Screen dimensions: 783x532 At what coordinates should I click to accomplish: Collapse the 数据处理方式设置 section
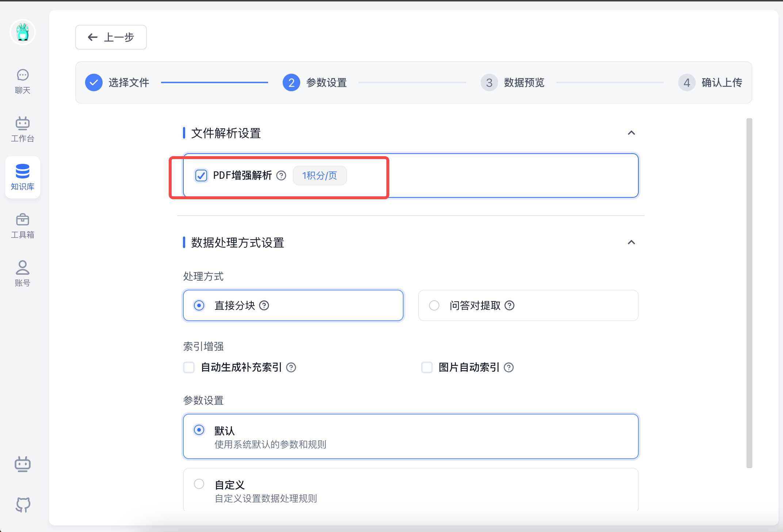click(631, 242)
